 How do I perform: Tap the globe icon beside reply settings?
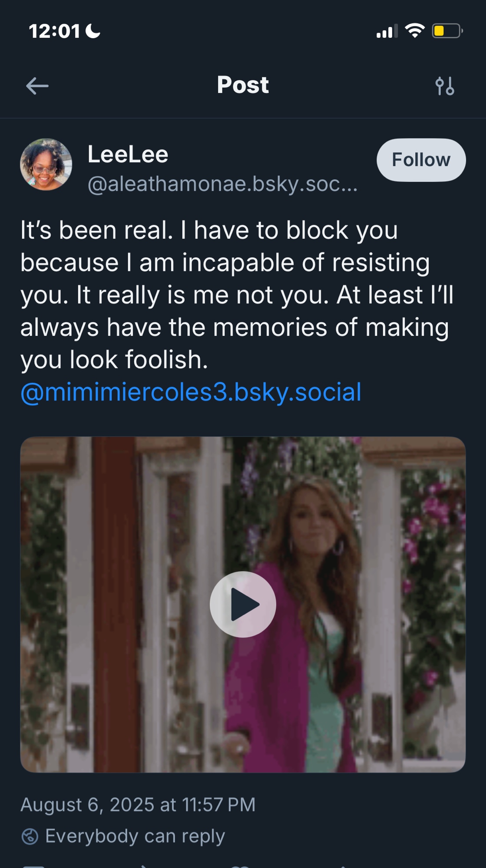pos(30,836)
